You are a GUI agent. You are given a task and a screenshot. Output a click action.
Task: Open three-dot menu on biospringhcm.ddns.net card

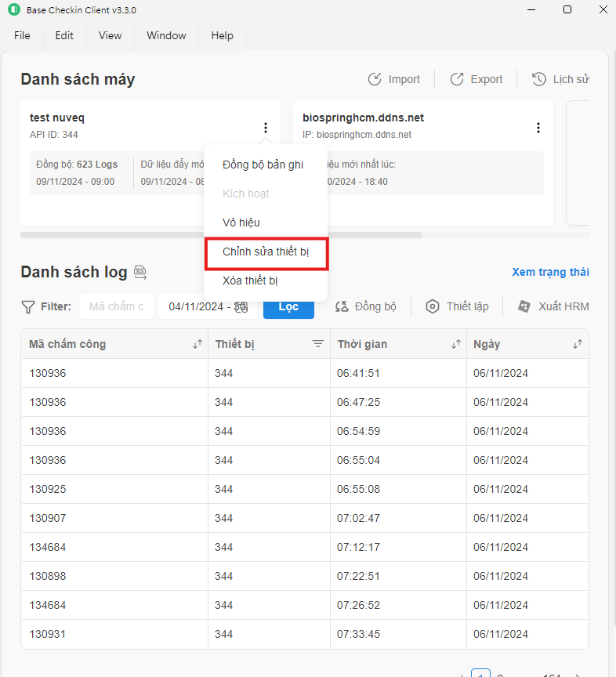pos(538,128)
